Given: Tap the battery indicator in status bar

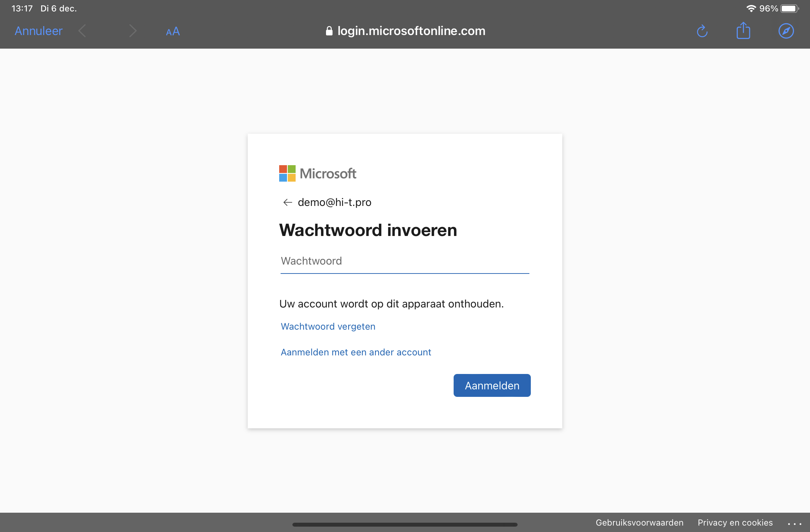Looking at the screenshot, I should [790, 8].
